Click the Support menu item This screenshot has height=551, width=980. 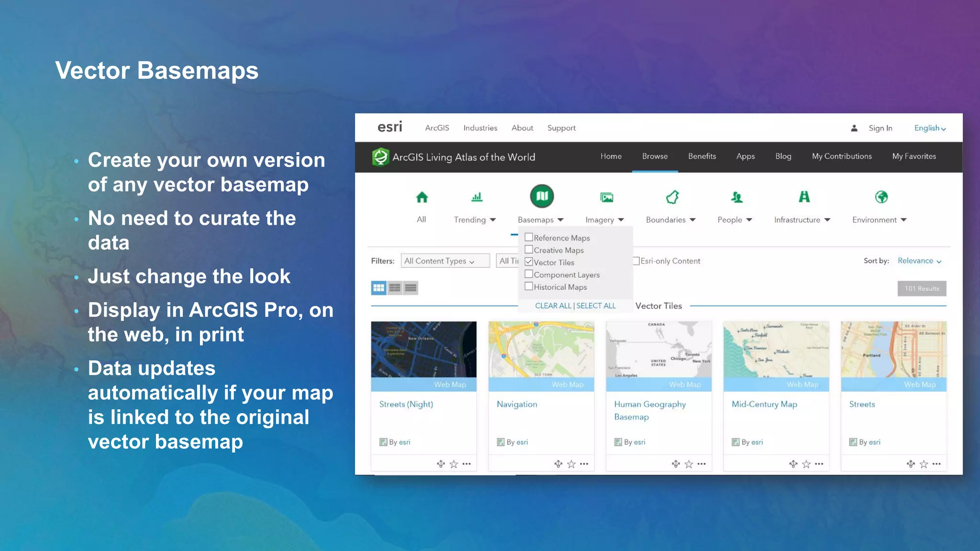point(561,128)
